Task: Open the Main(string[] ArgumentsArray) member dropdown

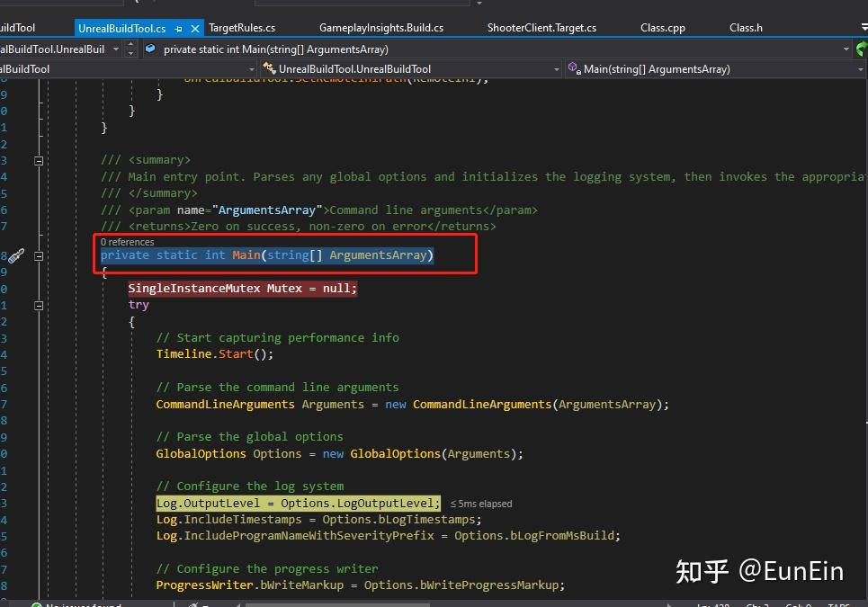Action: pos(860,69)
